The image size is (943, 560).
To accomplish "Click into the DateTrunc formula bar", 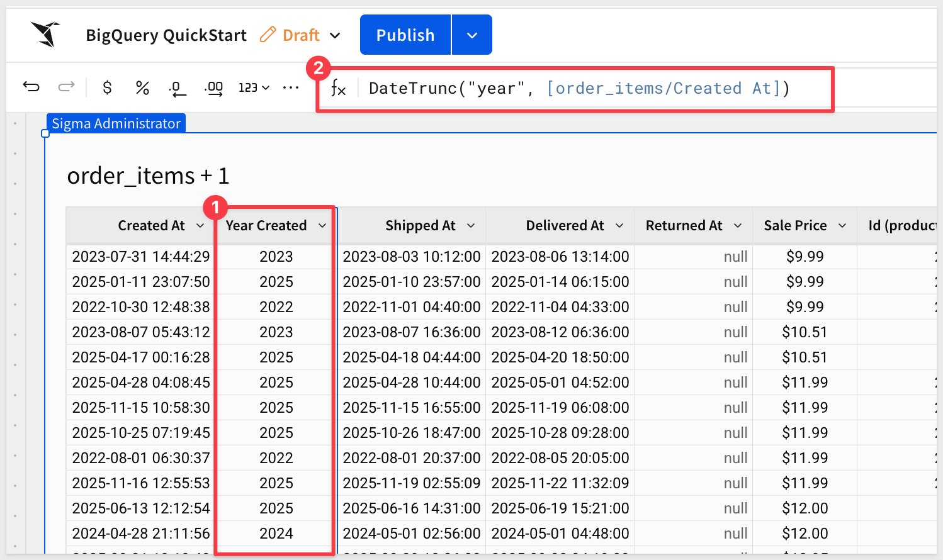I will click(579, 89).
